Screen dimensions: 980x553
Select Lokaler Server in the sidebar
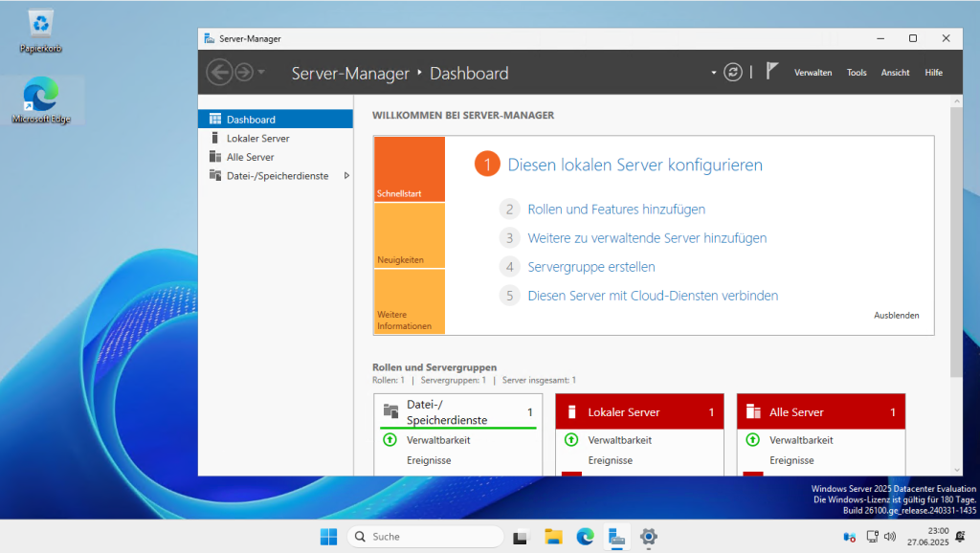tap(276, 138)
